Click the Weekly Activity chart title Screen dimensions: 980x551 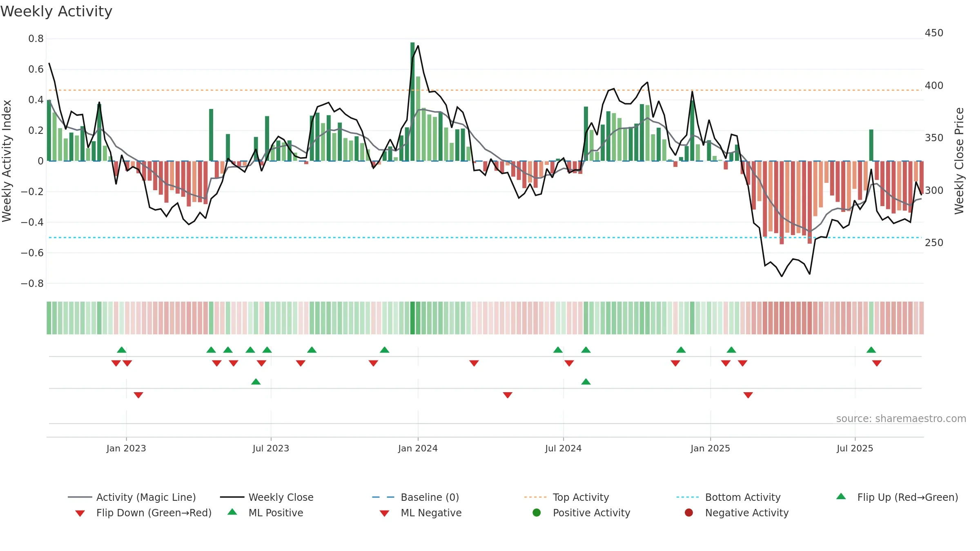pyautogui.click(x=56, y=11)
